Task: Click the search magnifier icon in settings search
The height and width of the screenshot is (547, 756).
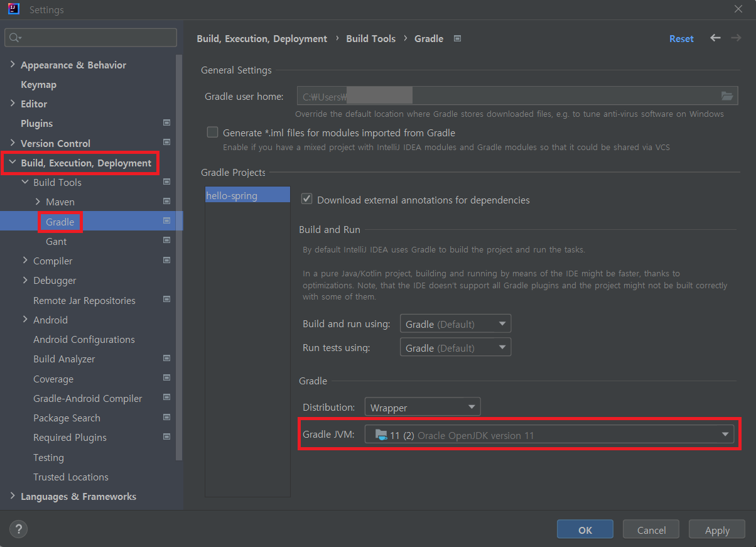Action: tap(15, 38)
